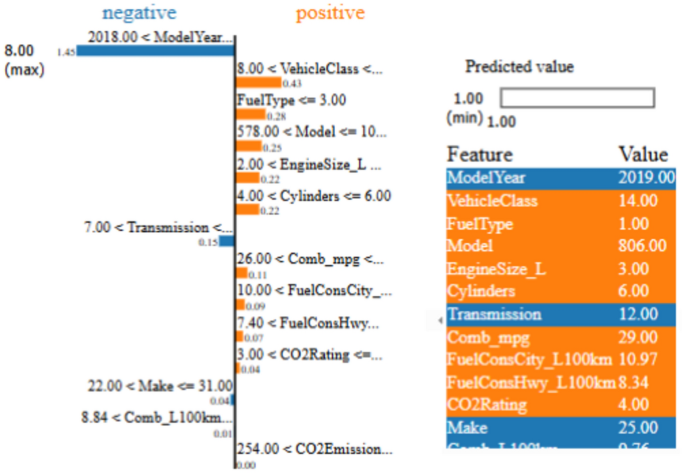This screenshot has width=685, height=473.
Task: Click the Predicted value range bar
Action: click(577, 98)
